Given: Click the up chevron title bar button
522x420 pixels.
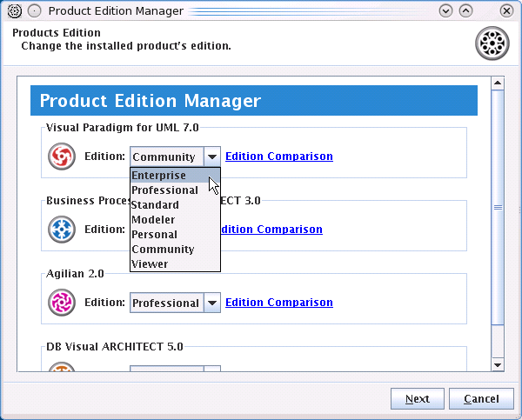Looking at the screenshot, I should pos(465,11).
